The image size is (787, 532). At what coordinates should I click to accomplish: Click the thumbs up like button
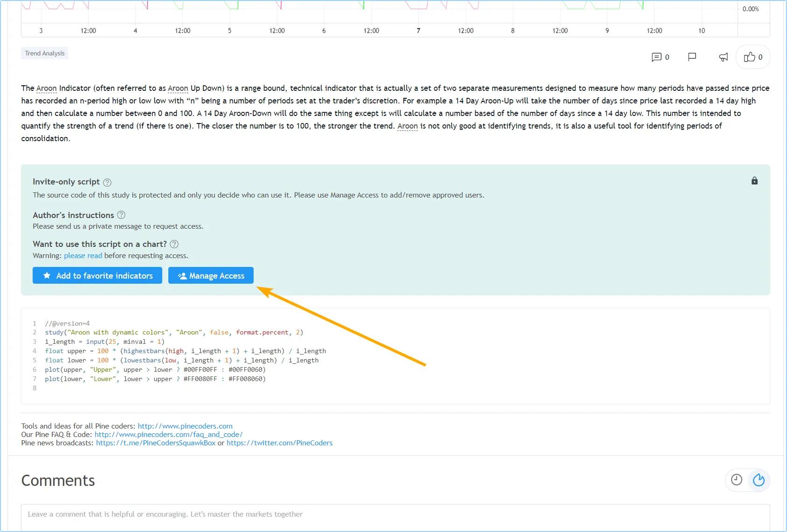[x=752, y=57]
